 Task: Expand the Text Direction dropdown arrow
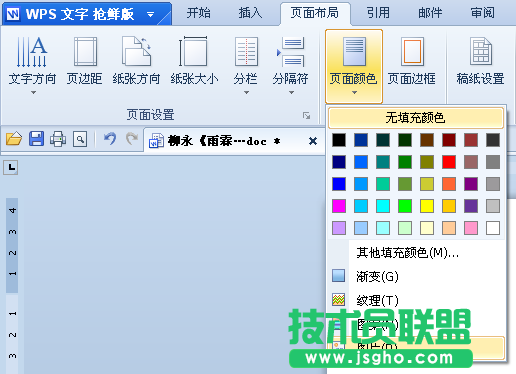tap(33, 93)
